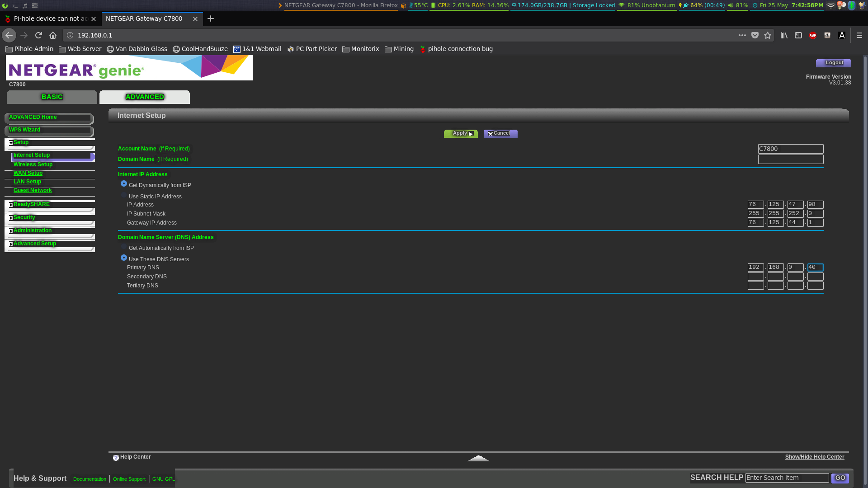Bookmark page with the star icon

(x=768, y=35)
